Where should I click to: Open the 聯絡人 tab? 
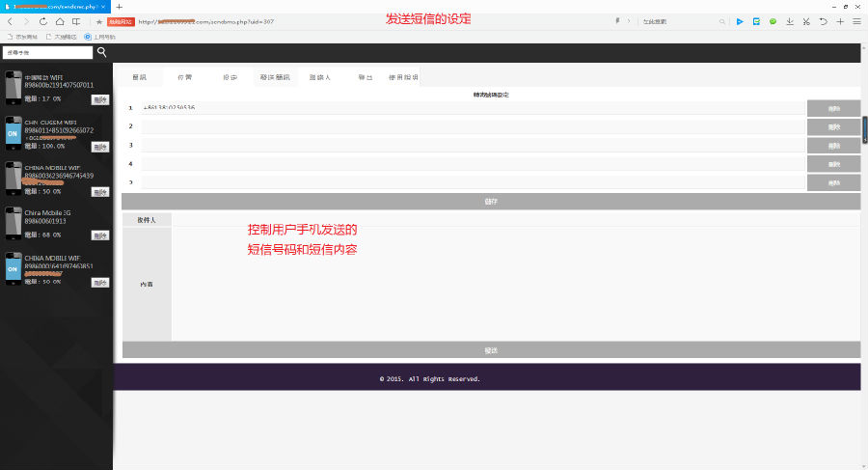(x=320, y=77)
